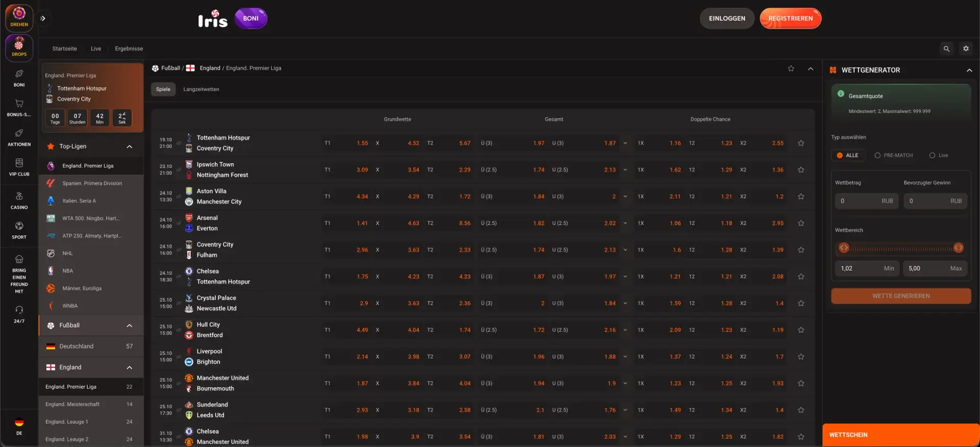Expand the left sidebar arrow button
The height and width of the screenshot is (447, 980).
[43, 18]
